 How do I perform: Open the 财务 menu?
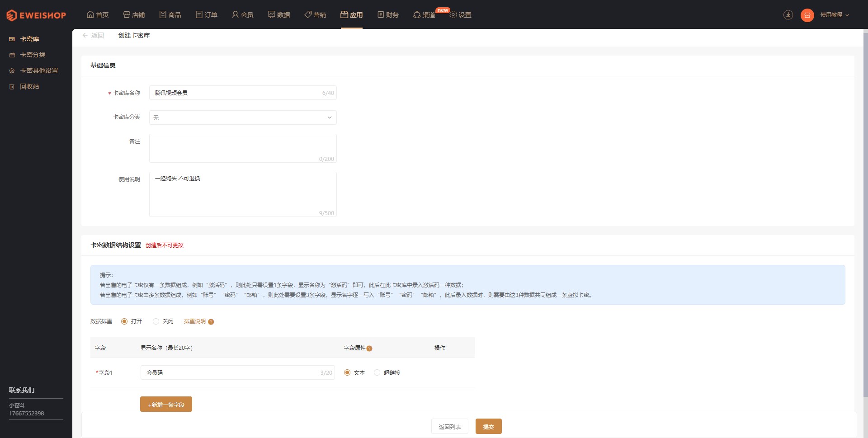tap(388, 15)
